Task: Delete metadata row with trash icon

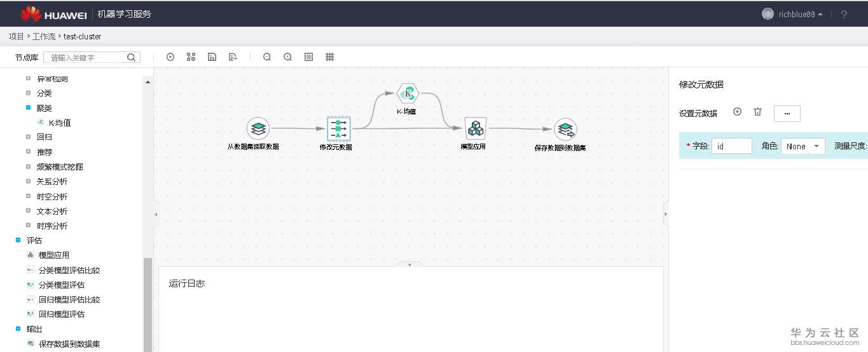Action: coord(757,112)
